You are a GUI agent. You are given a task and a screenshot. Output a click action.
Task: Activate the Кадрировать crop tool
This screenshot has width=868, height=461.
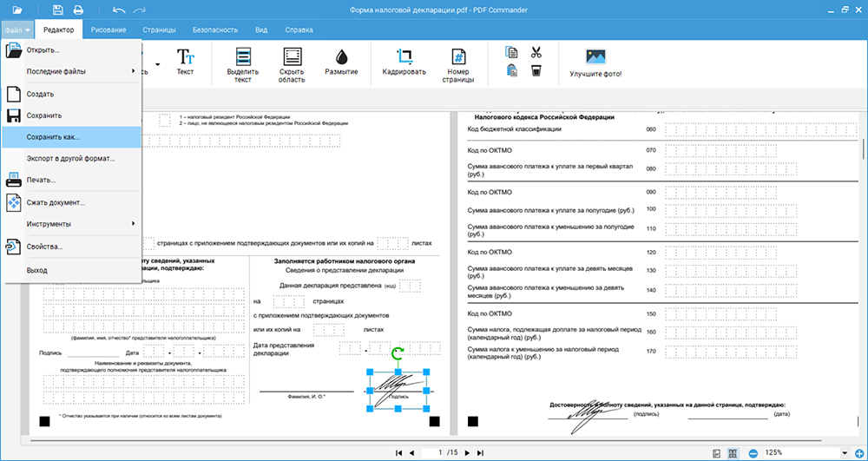tap(404, 62)
